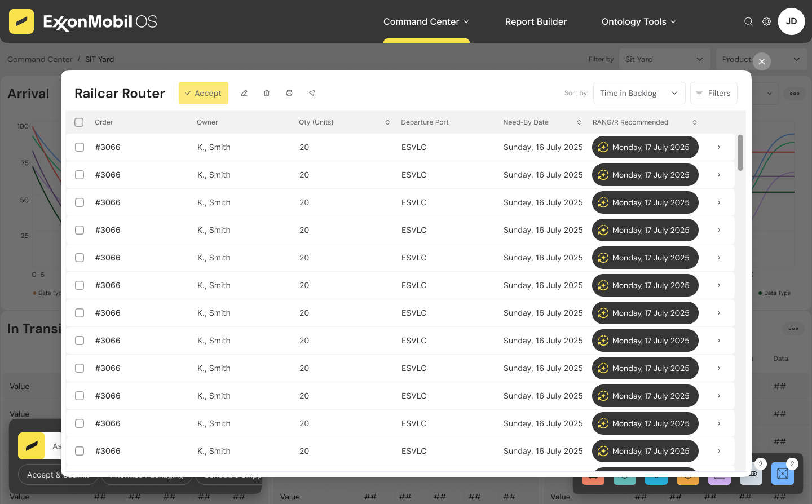The width and height of the screenshot is (812, 504).
Task: Click the yellow assistant logo in the bottom-left panel
Action: point(32,446)
